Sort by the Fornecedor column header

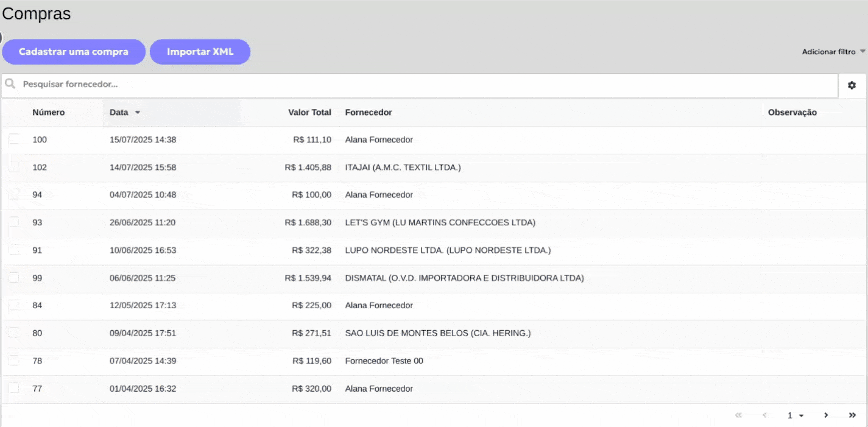tap(369, 113)
